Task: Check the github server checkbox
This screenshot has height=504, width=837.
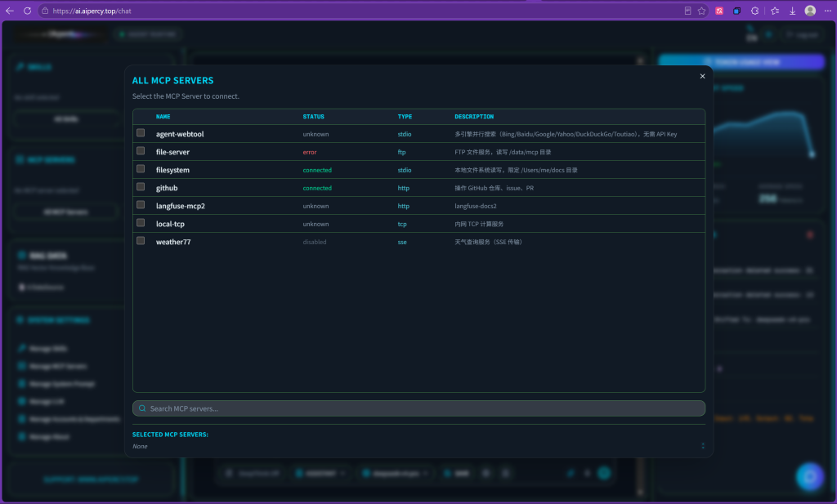Action: pos(141,187)
